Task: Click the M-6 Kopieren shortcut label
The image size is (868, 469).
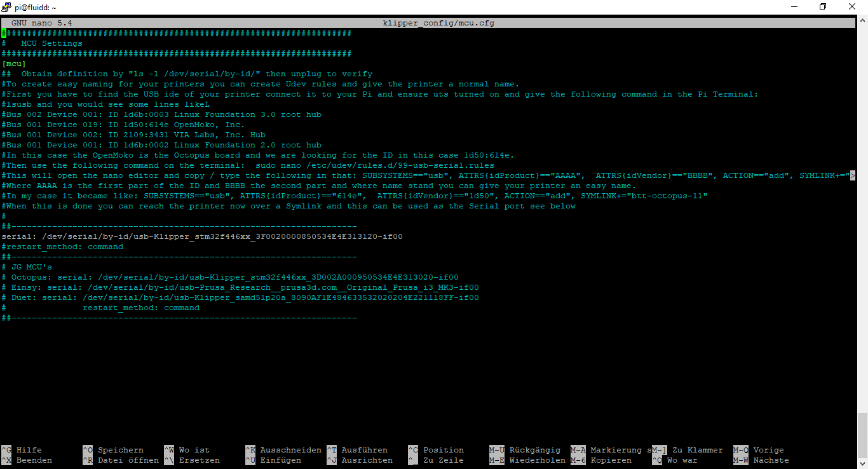Action: [x=601, y=460]
